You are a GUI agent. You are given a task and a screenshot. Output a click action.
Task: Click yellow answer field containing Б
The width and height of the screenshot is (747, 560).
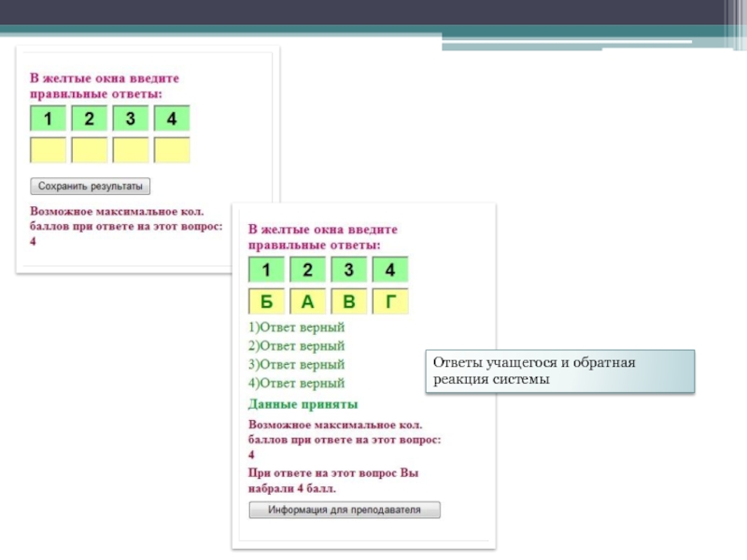pyautogui.click(x=266, y=301)
